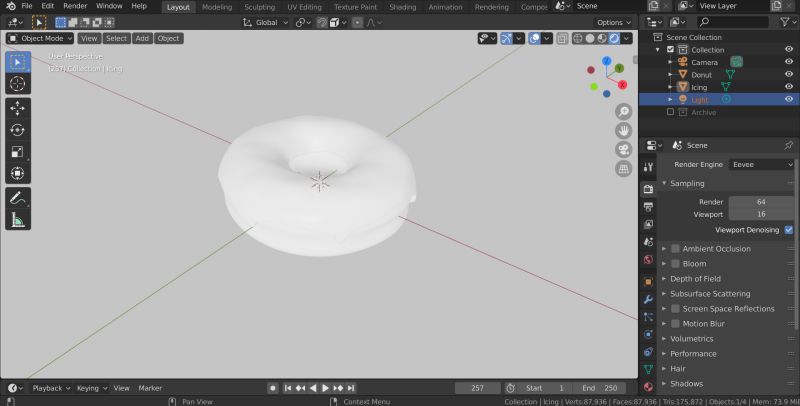
Task: Check the Archive collection checkbox
Action: [670, 112]
